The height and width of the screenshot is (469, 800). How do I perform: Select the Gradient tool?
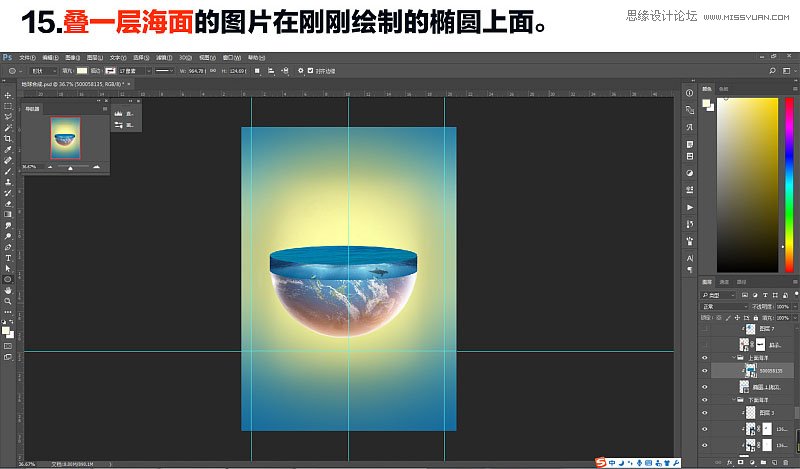[8, 214]
